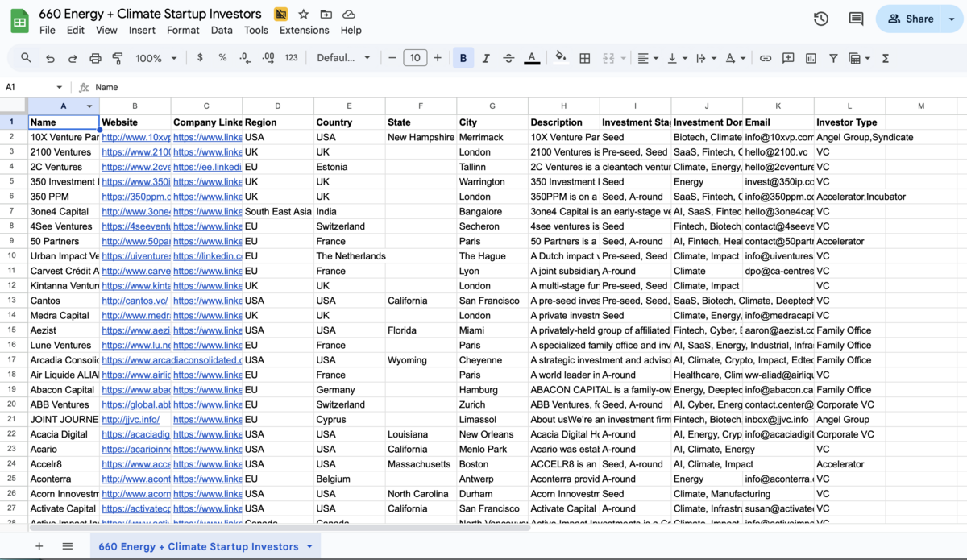Toggle italic formatting
The width and height of the screenshot is (967, 560).
(x=486, y=58)
